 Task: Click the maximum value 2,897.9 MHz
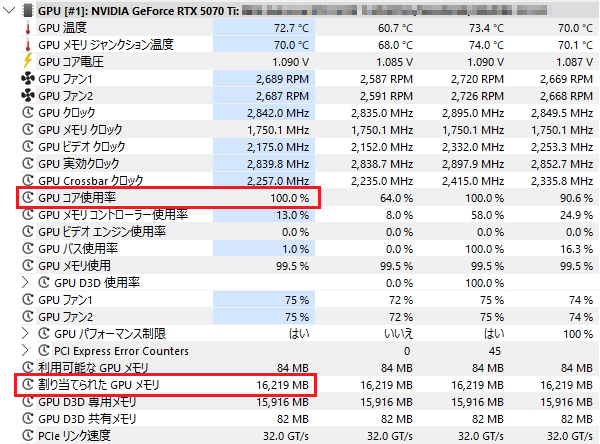click(x=473, y=164)
